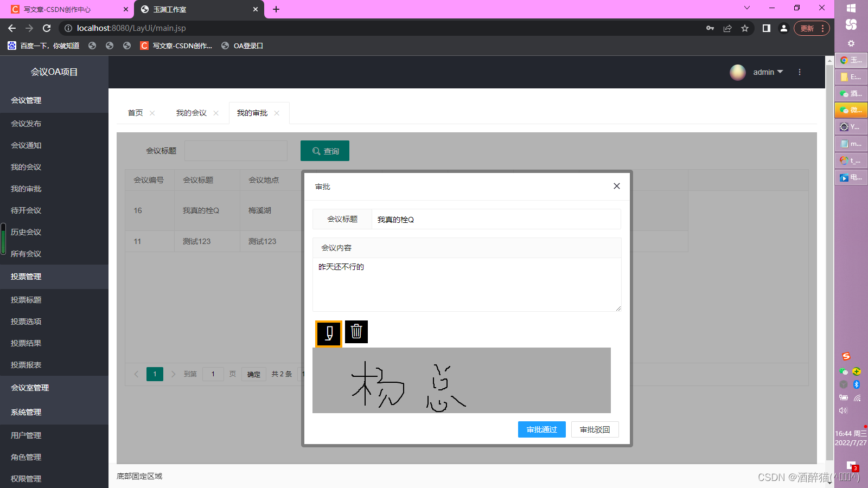Image resolution: width=868 pixels, height=488 pixels.
Task: Open 用户管理 in the sidebar
Action: point(54,435)
